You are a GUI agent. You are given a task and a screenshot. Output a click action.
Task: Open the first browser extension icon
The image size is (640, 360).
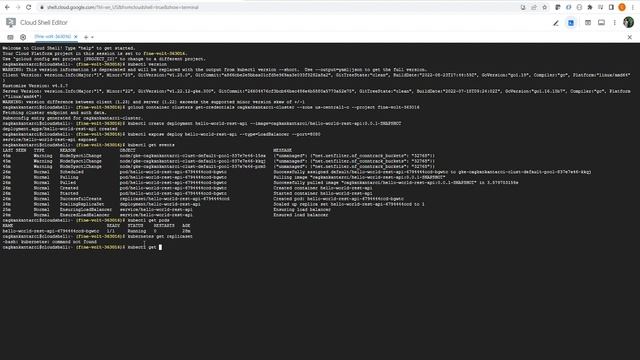[x=558, y=7]
